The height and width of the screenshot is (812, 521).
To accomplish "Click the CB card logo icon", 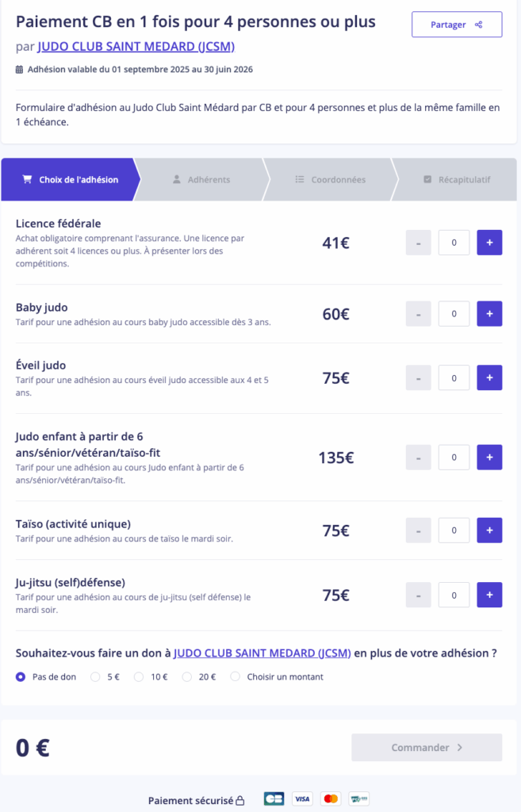I will 274,799.
